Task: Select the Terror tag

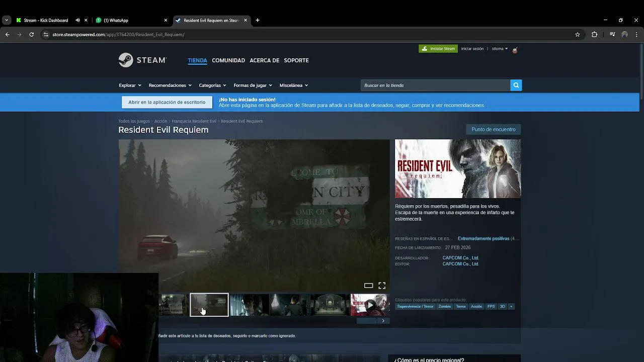Action: (x=461, y=306)
